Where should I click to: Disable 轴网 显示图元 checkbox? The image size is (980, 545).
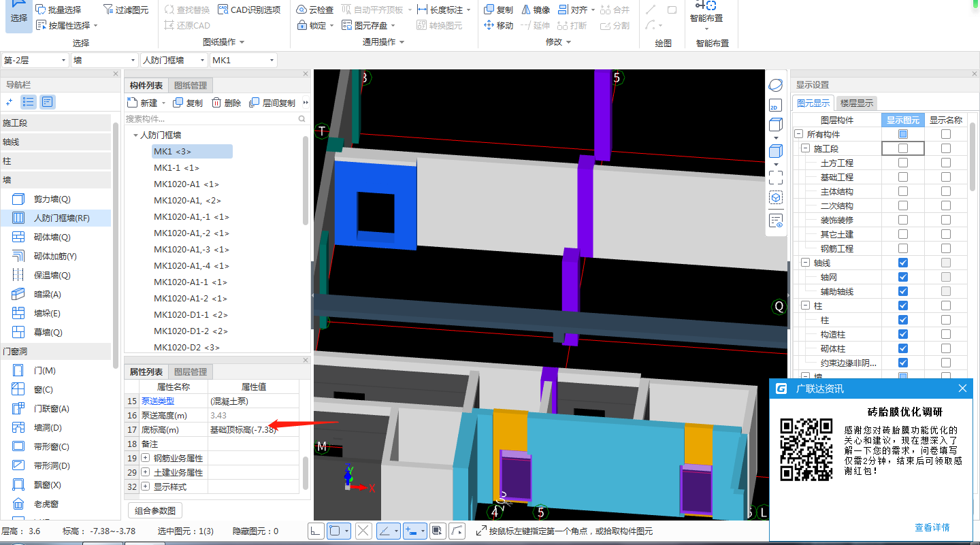click(903, 277)
